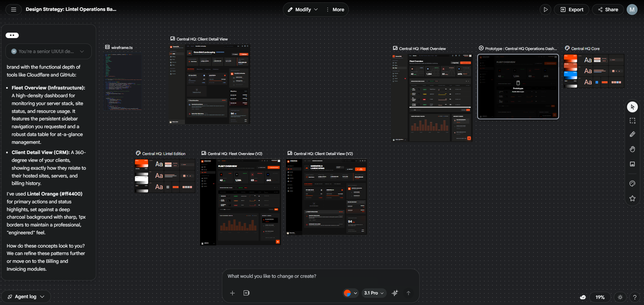
Task: Click the device icon beside the Fleet Overview (V2) label
Action: click(203, 154)
